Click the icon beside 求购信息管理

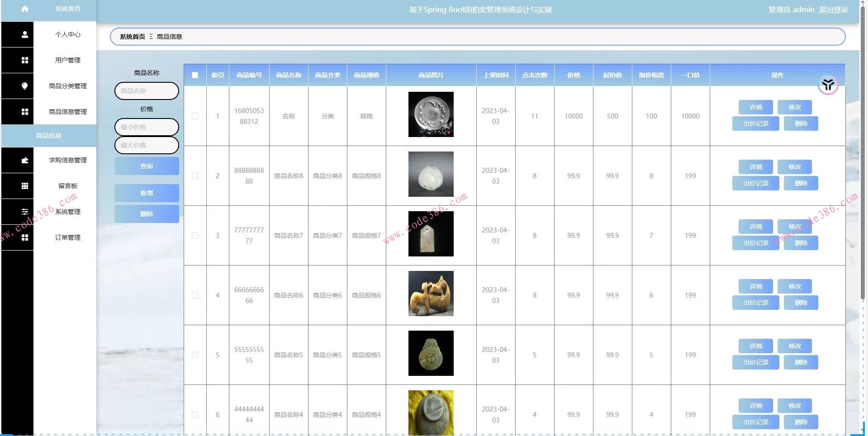coord(25,160)
